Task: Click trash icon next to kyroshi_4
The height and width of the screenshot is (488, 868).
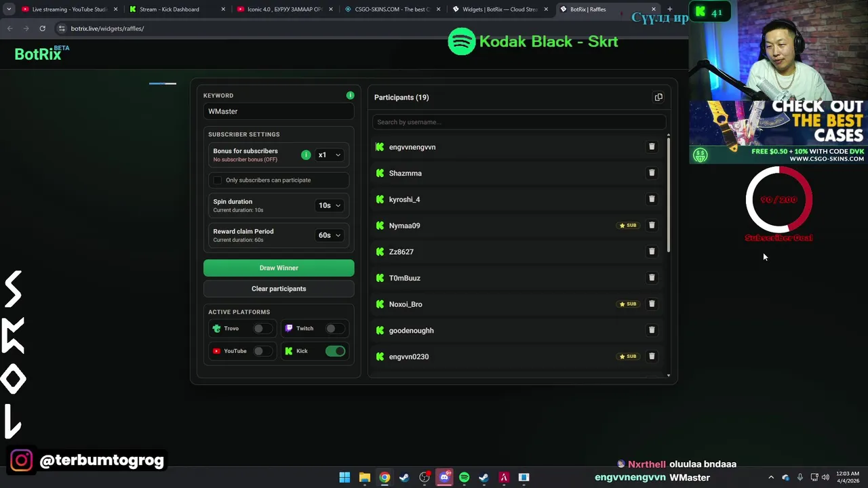Action: click(x=652, y=199)
